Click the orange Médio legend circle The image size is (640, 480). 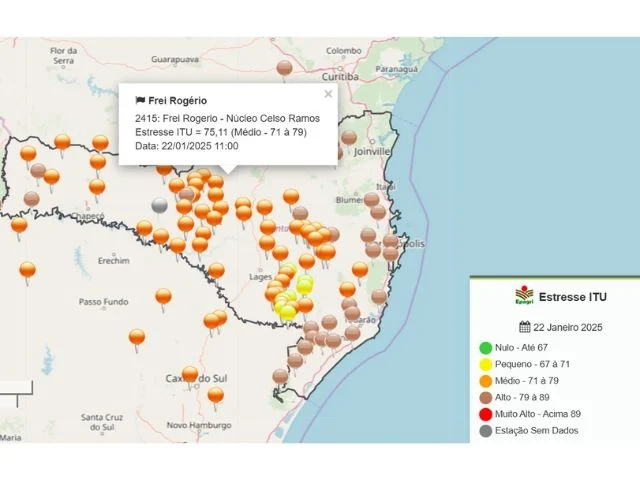(x=486, y=381)
